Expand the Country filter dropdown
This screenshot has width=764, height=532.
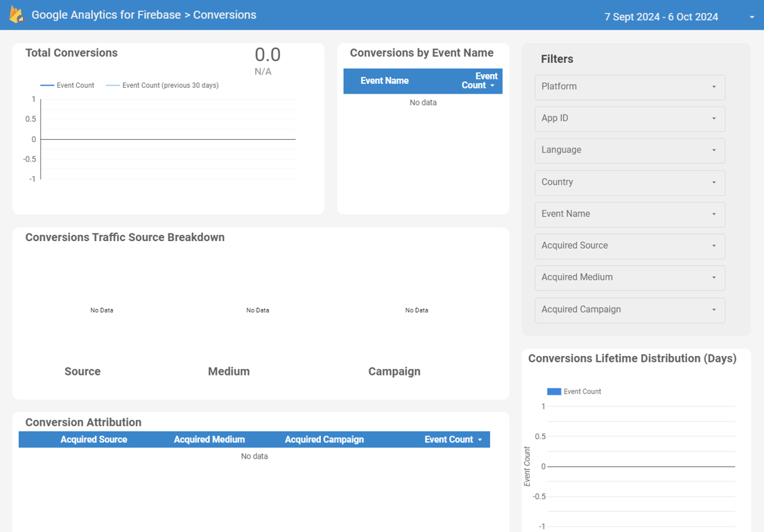coord(630,182)
